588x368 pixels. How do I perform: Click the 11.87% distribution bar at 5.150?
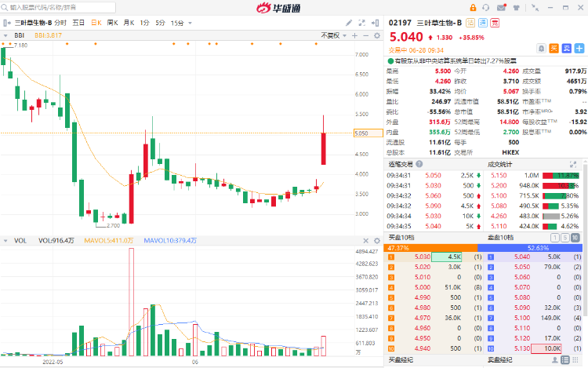(561, 176)
